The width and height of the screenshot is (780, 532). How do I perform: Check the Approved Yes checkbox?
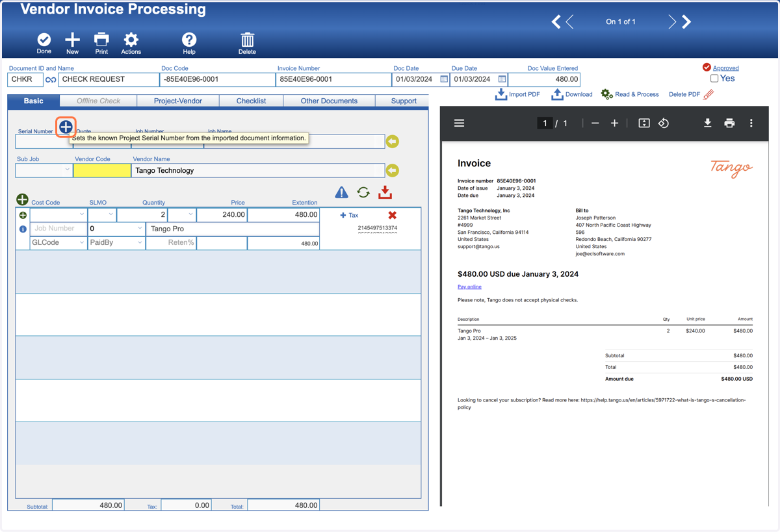[x=714, y=79]
